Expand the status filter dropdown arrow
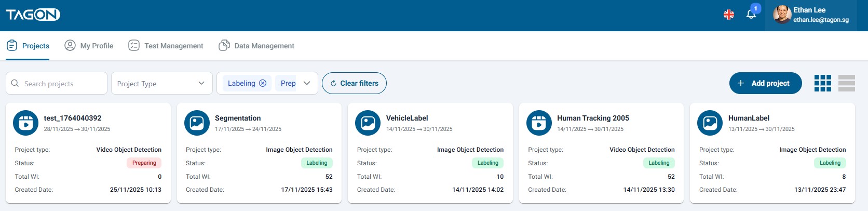The width and height of the screenshot is (868, 211). pyautogui.click(x=307, y=83)
